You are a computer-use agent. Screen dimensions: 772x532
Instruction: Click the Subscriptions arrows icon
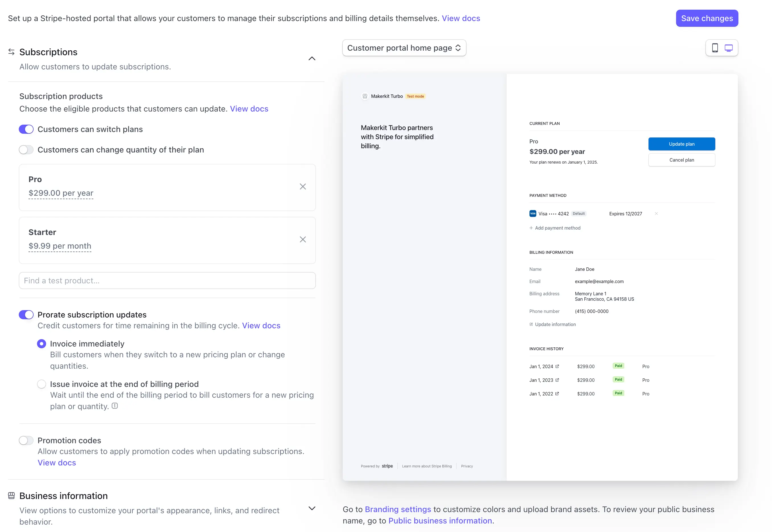pyautogui.click(x=11, y=52)
